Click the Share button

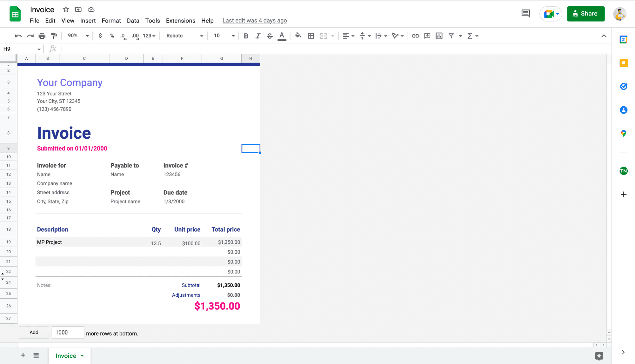(586, 14)
